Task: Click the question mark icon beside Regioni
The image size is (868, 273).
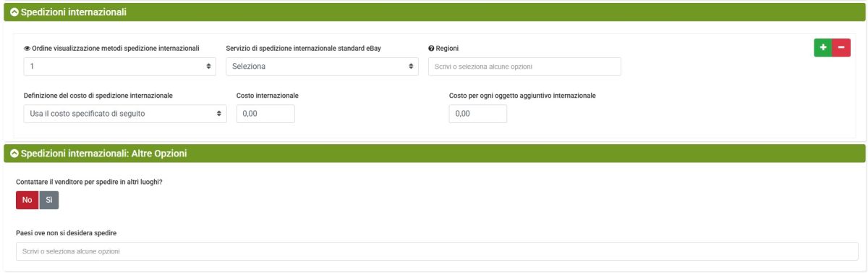Action: click(x=431, y=49)
